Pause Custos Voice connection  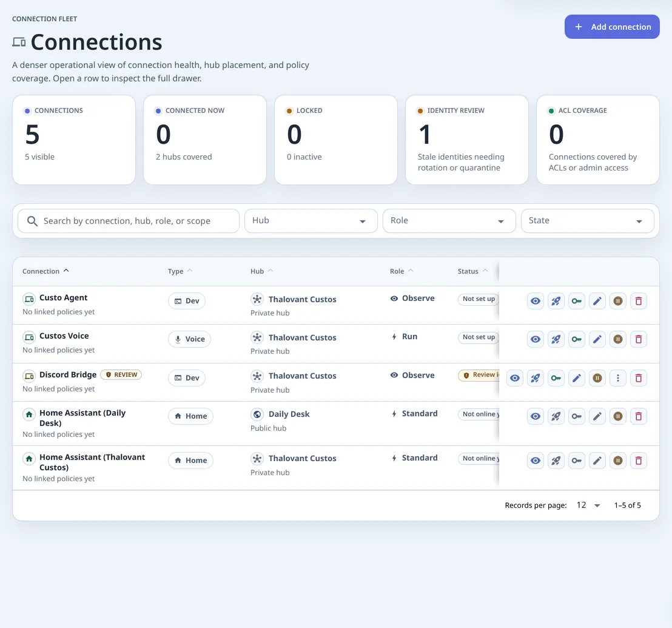point(617,339)
